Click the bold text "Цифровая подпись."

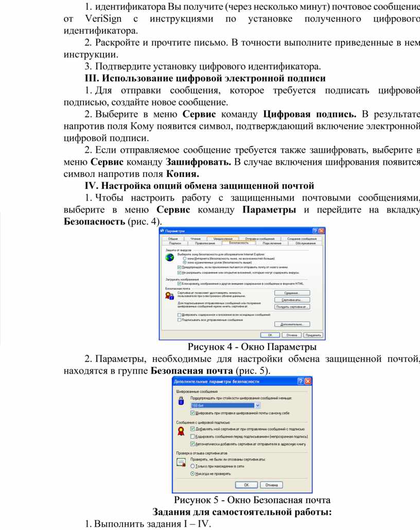pos(310,114)
